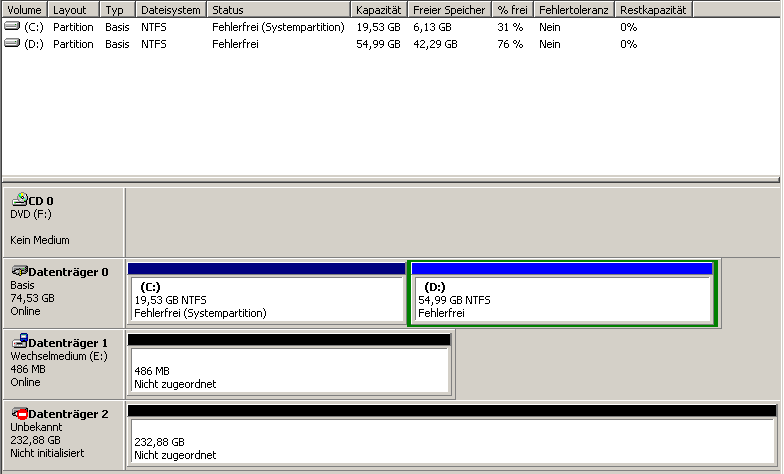Viewport: 784px width, 474px height.
Task: Click the 74,53 GB size under Datenträger 0
Action: (32, 298)
